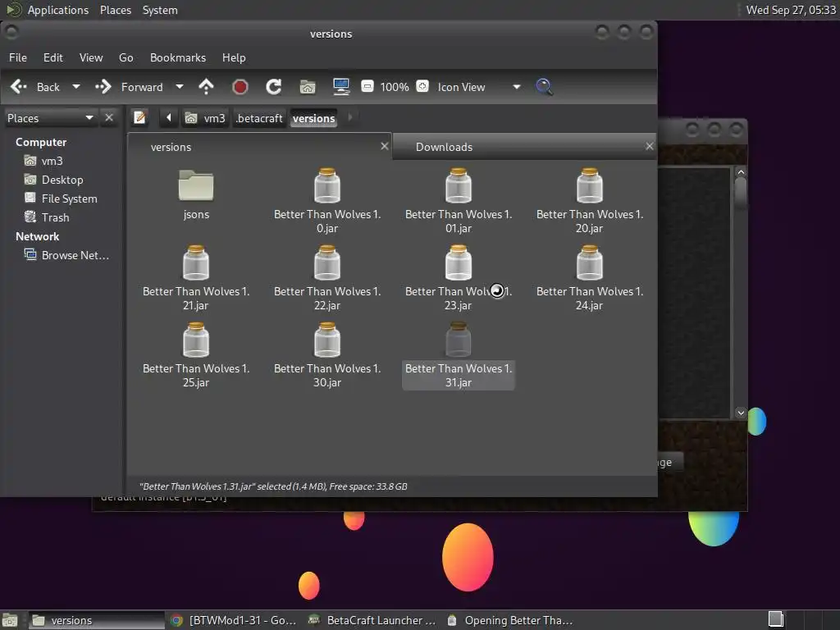Open the Places panel menu
Viewport: 840px width, 630px height.
coord(116,10)
